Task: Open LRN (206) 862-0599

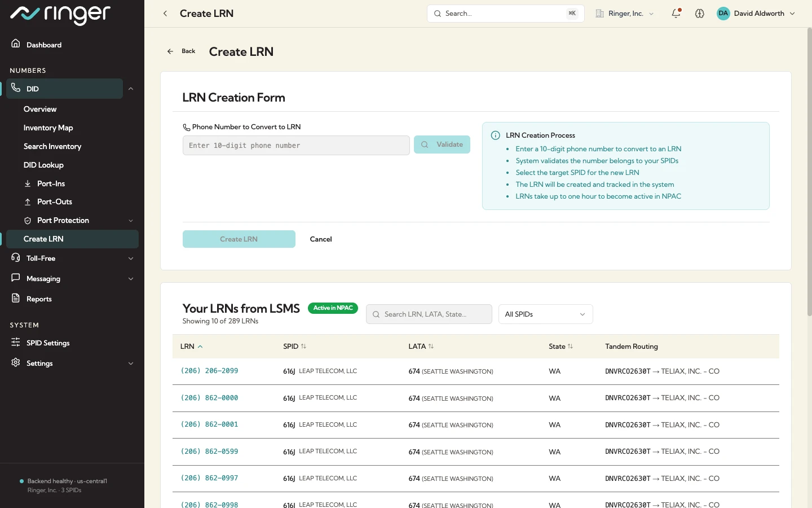Action: [x=209, y=452]
